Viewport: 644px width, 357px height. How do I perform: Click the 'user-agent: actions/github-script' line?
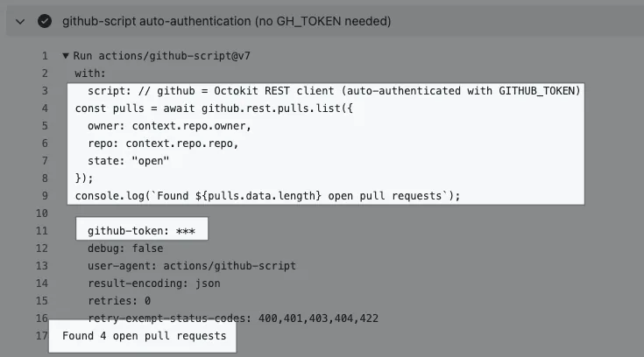(191, 265)
